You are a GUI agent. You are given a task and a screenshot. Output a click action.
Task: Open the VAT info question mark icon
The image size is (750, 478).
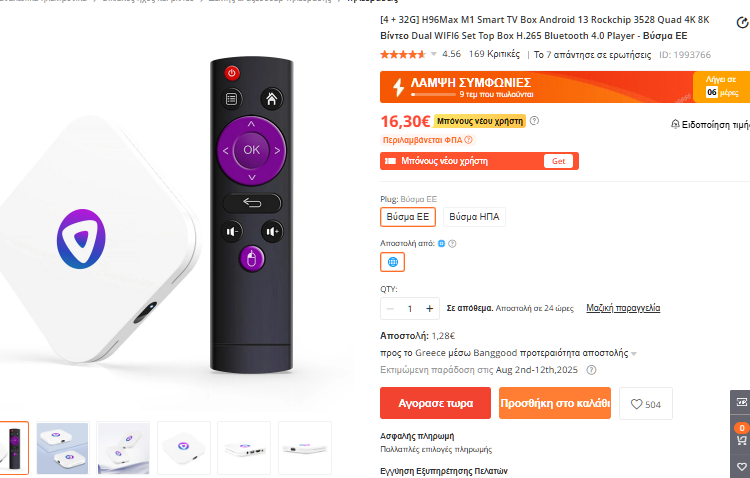[x=469, y=140]
